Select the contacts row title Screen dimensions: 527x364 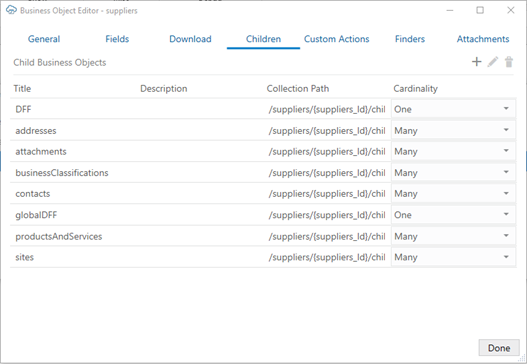33,194
